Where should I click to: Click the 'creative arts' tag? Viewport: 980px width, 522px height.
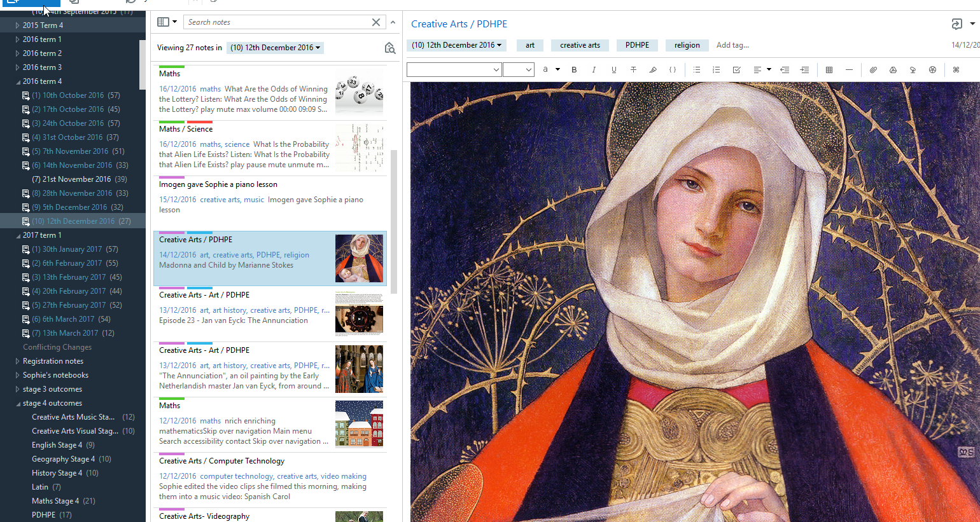(x=580, y=45)
